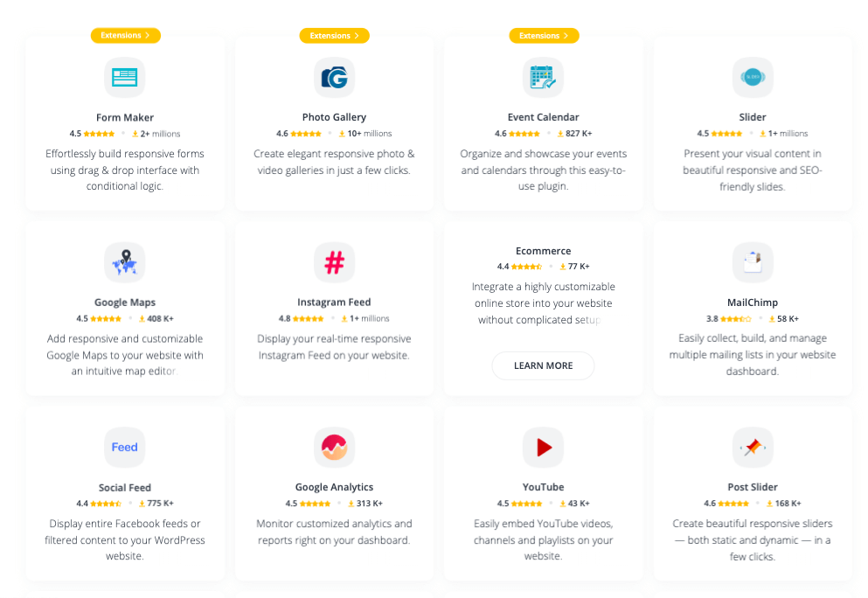Click the LEARN MORE button for Ecommerce
868x598 pixels.
tap(543, 365)
